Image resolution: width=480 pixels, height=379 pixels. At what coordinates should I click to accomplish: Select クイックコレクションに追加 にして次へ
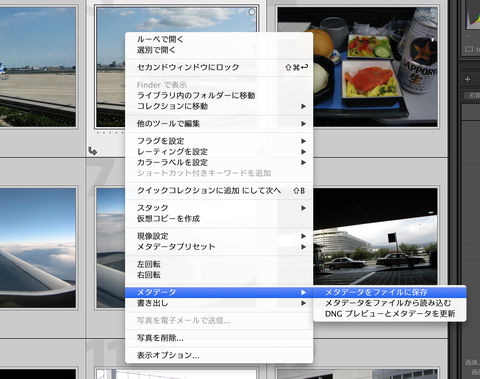(219, 191)
